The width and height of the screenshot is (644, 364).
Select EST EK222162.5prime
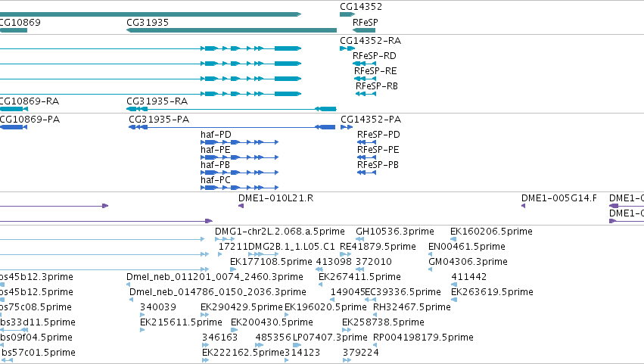243,353
